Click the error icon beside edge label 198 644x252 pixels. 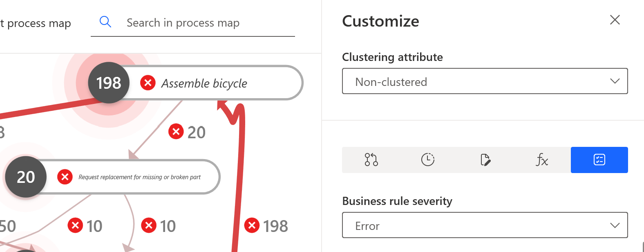click(x=252, y=225)
